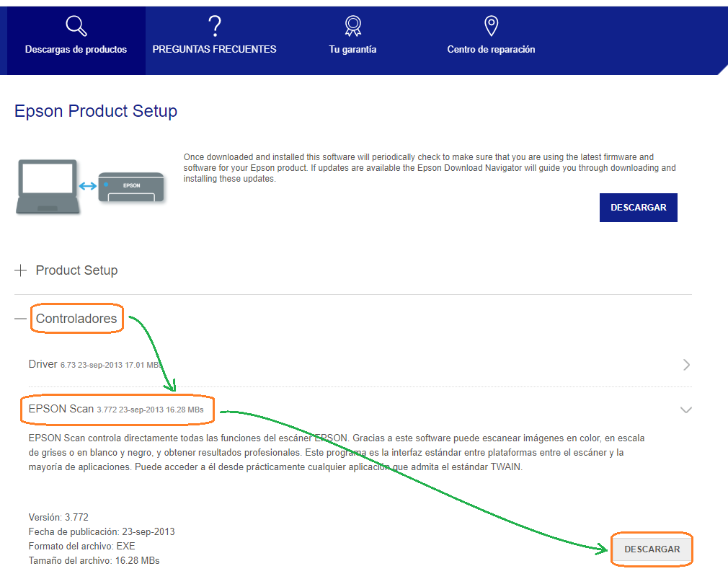The width and height of the screenshot is (728, 579).
Task: Click the Epson Product Setup heading
Action: tap(96, 111)
